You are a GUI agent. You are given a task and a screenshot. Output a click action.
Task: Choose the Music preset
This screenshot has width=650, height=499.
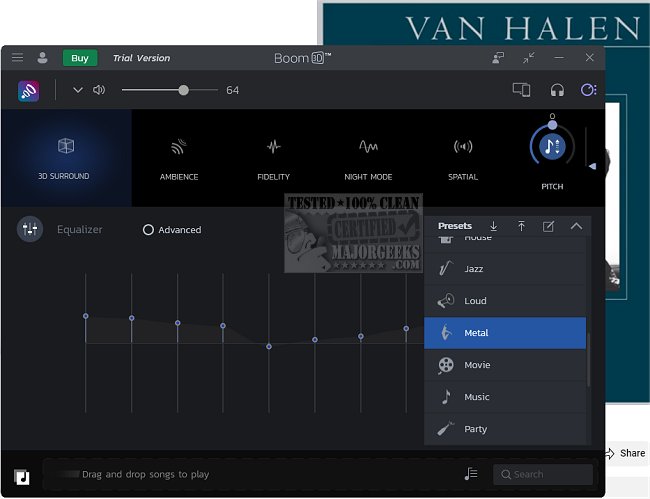505,397
